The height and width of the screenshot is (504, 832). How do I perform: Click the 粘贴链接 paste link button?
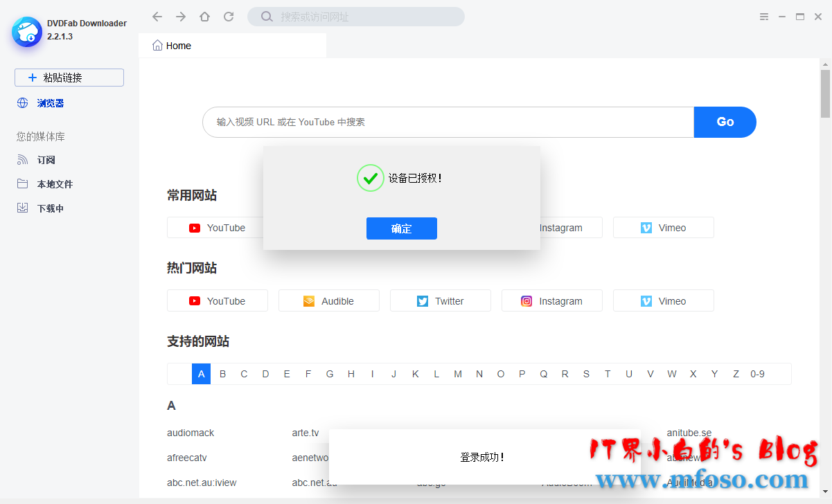pos(69,78)
